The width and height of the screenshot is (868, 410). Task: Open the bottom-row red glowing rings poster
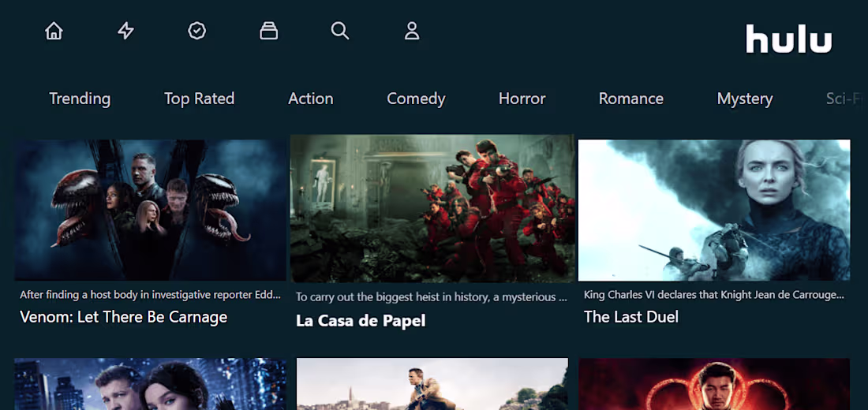(714, 384)
